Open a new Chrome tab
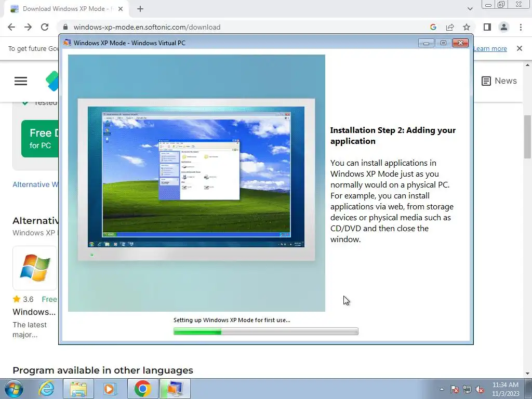 pos(140,9)
